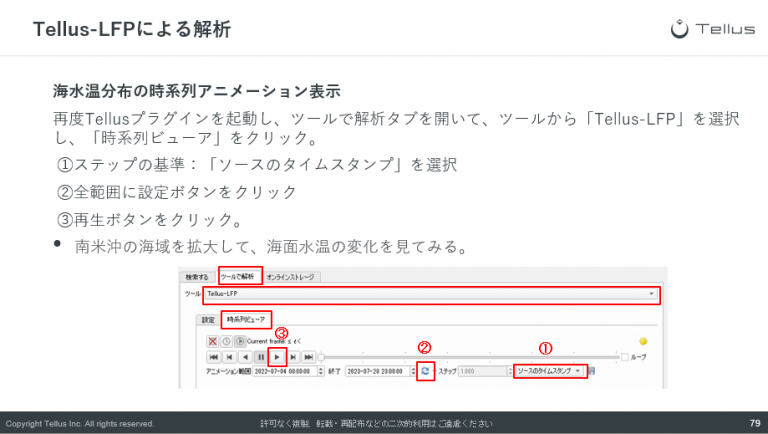
Task: Click the end date spinner arrows
Action: tap(413, 371)
